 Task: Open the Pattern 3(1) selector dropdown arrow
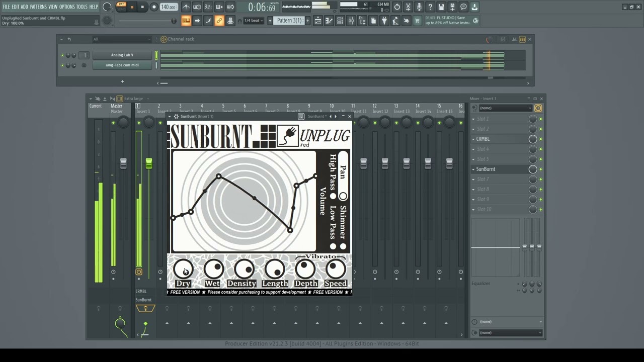click(x=270, y=21)
